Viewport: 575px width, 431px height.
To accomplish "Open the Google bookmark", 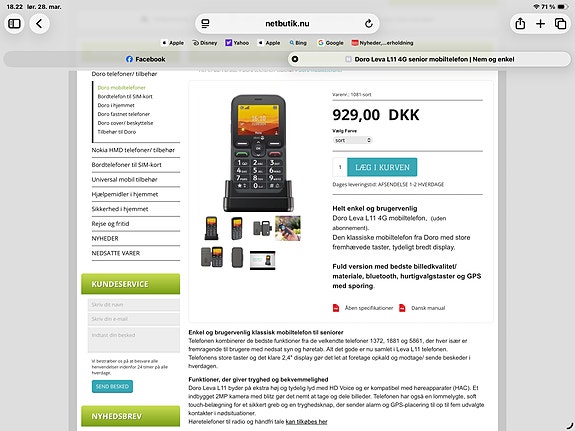I will [330, 43].
